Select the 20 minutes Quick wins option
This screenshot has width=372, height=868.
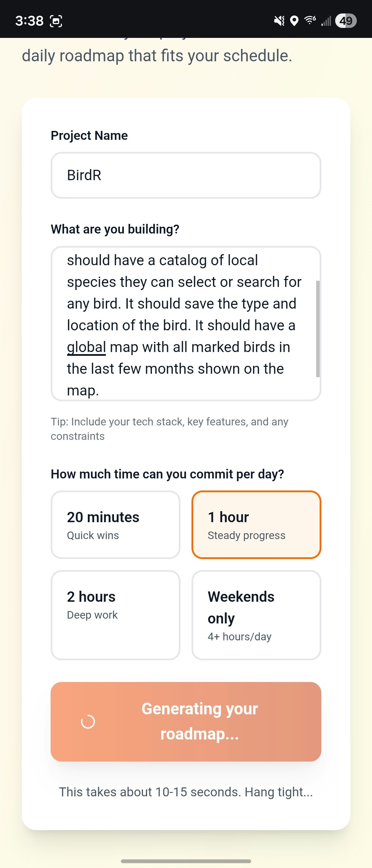click(x=115, y=524)
